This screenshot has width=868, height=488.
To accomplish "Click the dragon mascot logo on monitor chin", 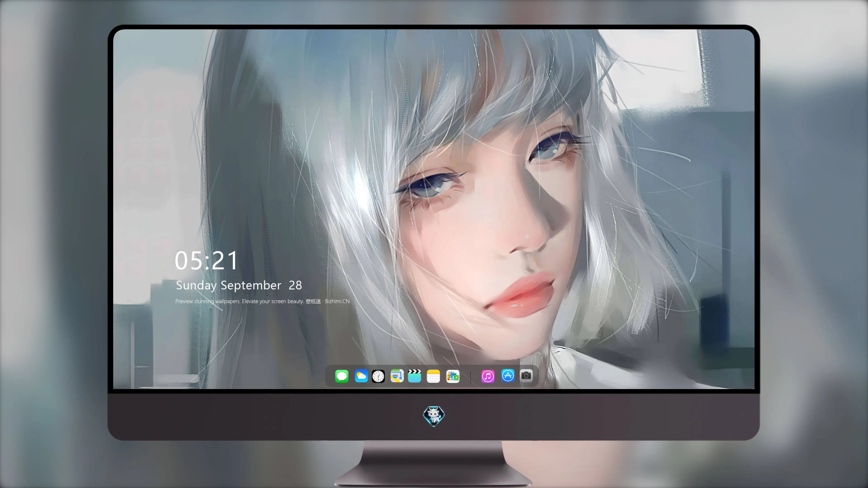I will click(x=434, y=416).
